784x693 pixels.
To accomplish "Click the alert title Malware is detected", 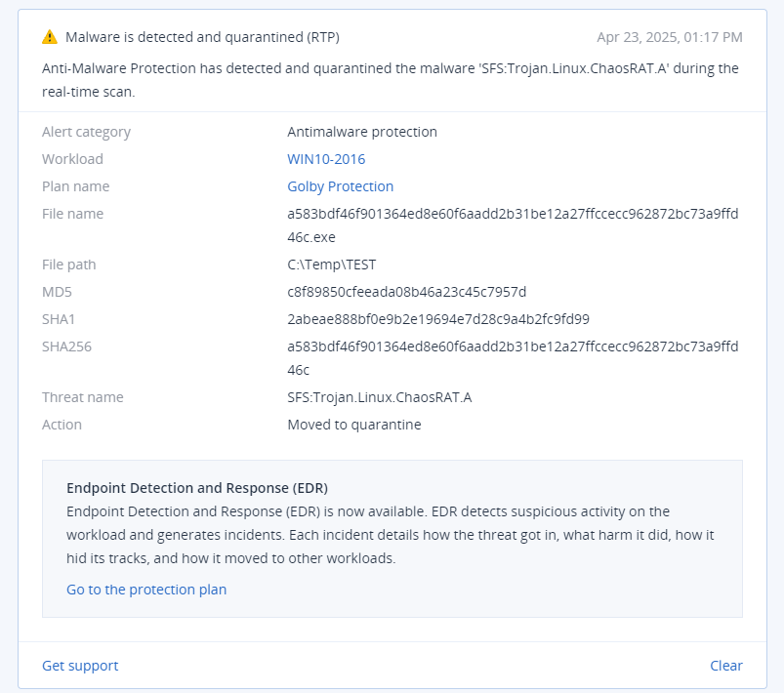I will click(202, 37).
